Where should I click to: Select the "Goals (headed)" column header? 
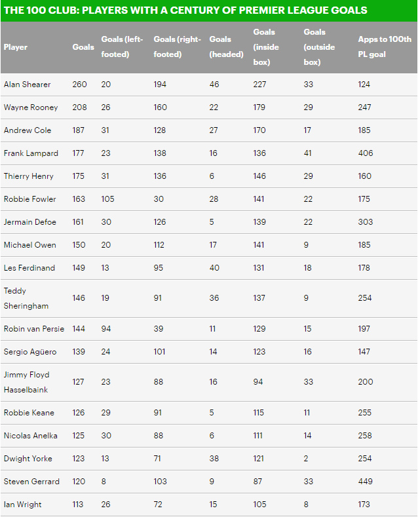coord(226,47)
